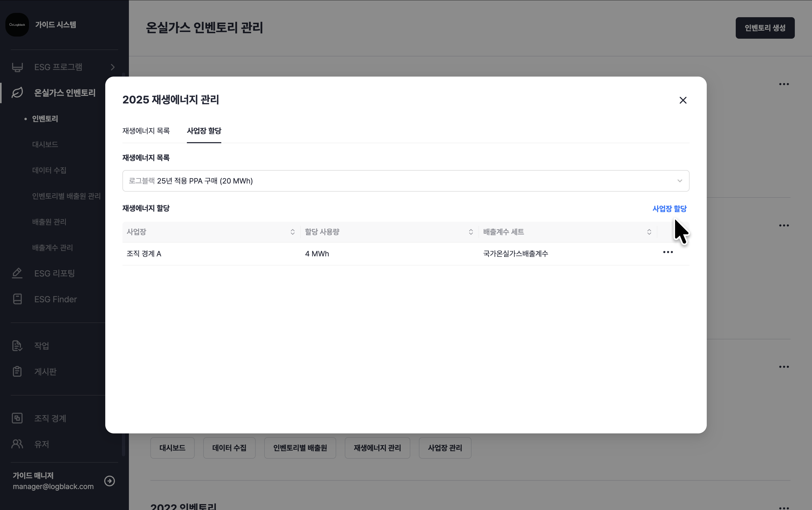Click the ESG 리포팅 pencil icon

pos(17,273)
